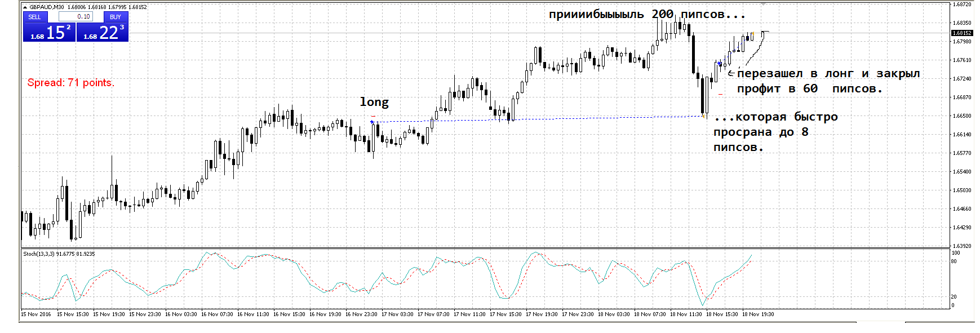Image resolution: width=980 pixels, height=333 pixels.
Task: Click Stochastic scale level 20
Action: tap(954, 296)
